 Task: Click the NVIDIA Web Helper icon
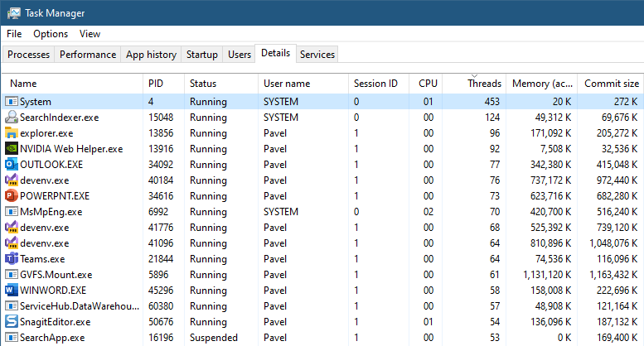tap(12, 149)
